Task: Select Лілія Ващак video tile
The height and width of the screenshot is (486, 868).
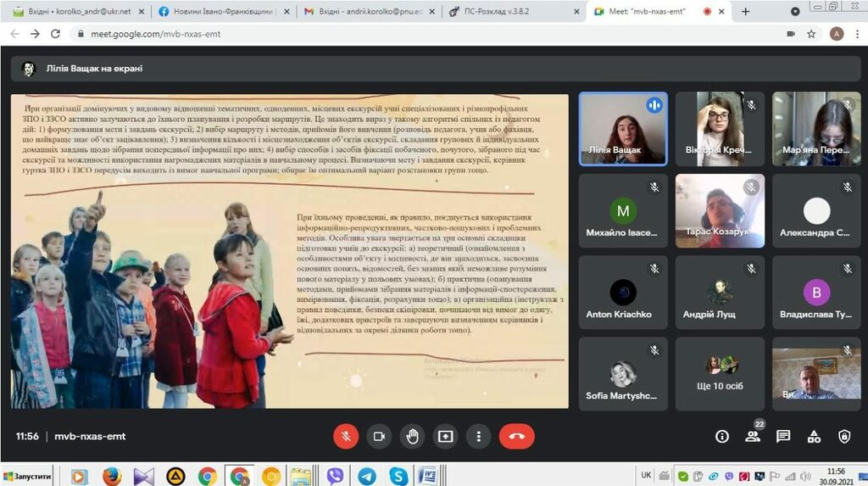Action: coord(623,128)
